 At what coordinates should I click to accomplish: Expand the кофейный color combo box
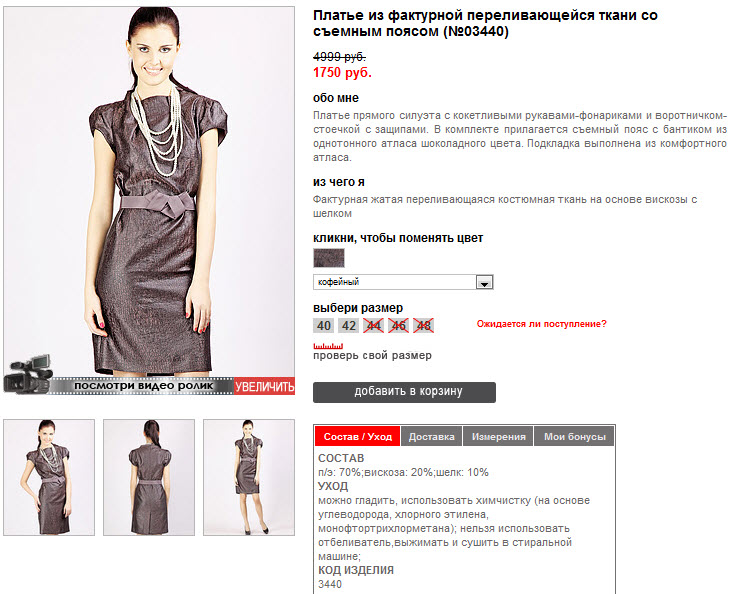[x=403, y=282]
